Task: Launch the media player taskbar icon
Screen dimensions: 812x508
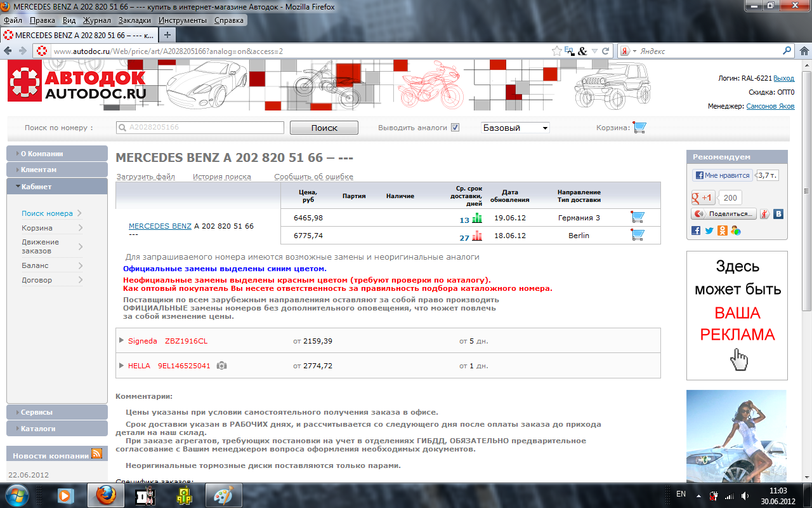Action: [64, 495]
